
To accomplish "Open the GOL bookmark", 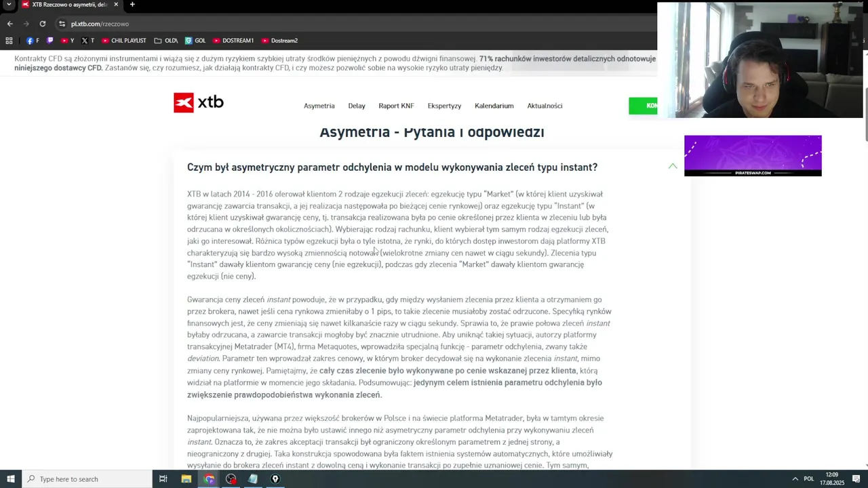I will pos(195,41).
